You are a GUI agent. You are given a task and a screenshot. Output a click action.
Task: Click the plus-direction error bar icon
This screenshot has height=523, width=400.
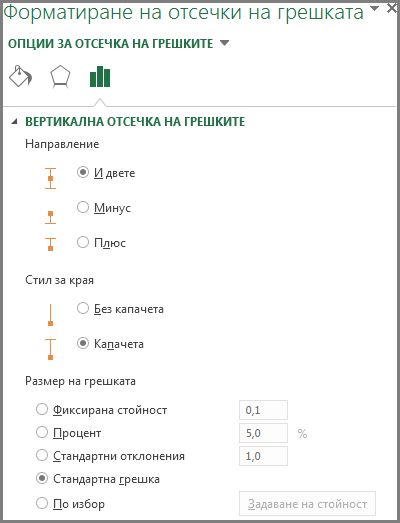[x=50, y=244]
